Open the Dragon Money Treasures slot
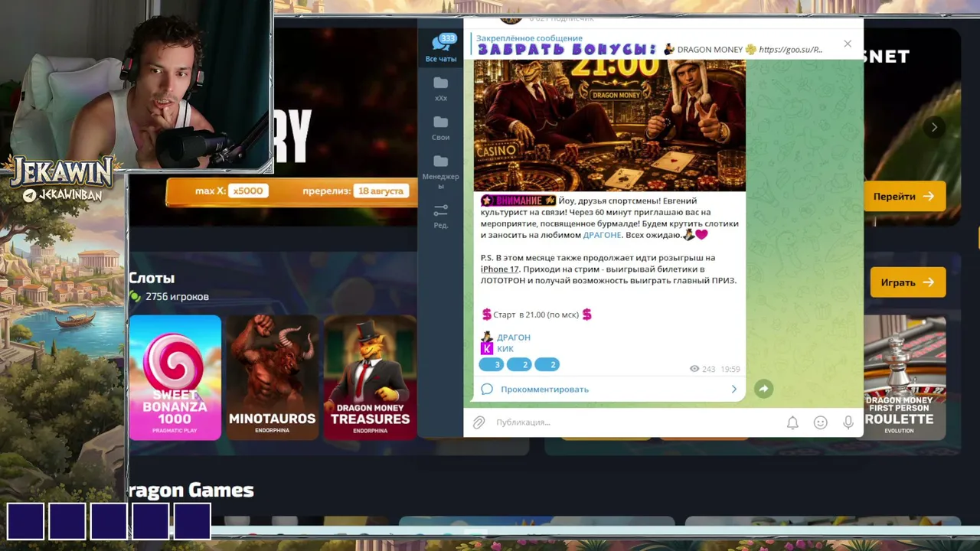980x551 pixels. [371, 378]
